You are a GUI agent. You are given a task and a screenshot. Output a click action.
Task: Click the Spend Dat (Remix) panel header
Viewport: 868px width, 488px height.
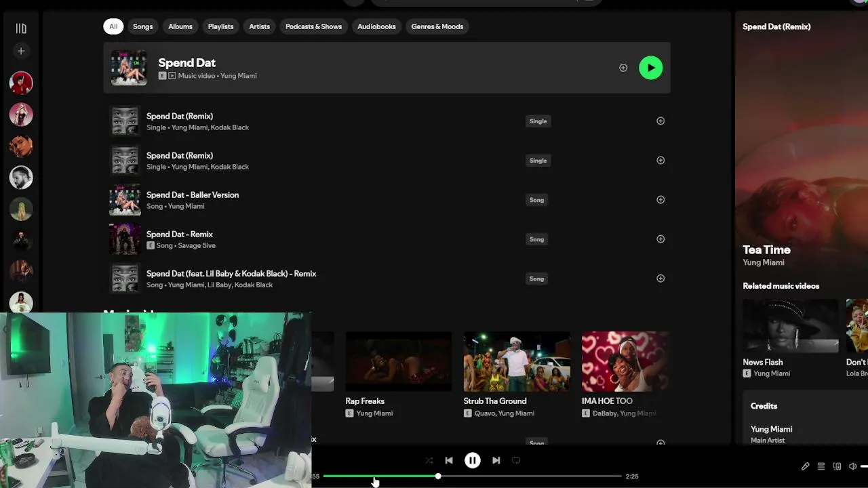point(777,27)
